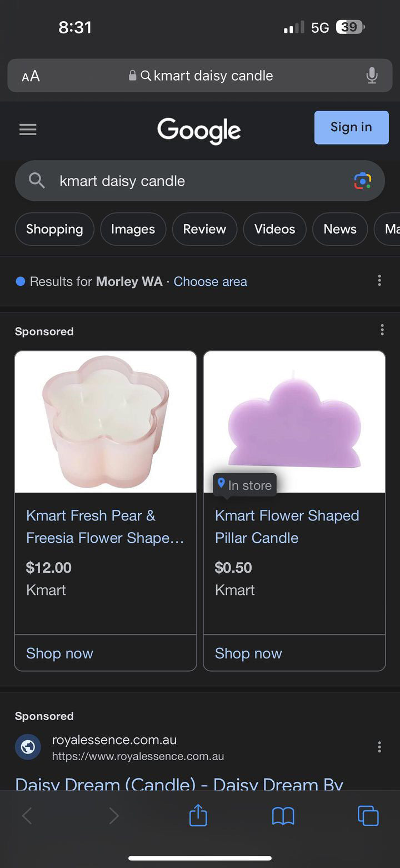
Task: Tap the AA reader text size button
Action: (31, 76)
